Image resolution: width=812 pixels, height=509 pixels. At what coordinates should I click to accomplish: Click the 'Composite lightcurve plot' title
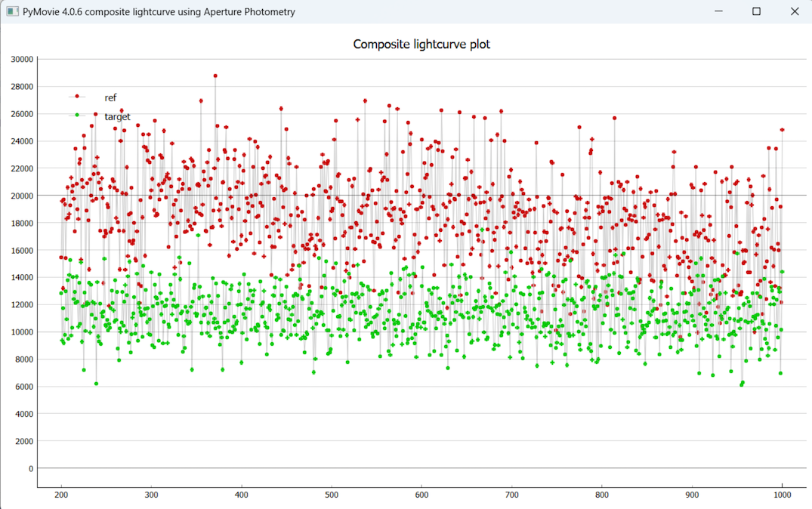click(x=421, y=45)
